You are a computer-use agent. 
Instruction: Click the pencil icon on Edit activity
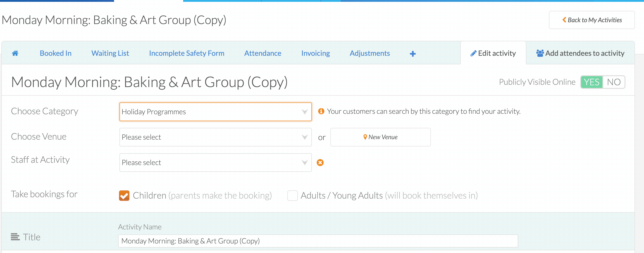(473, 53)
